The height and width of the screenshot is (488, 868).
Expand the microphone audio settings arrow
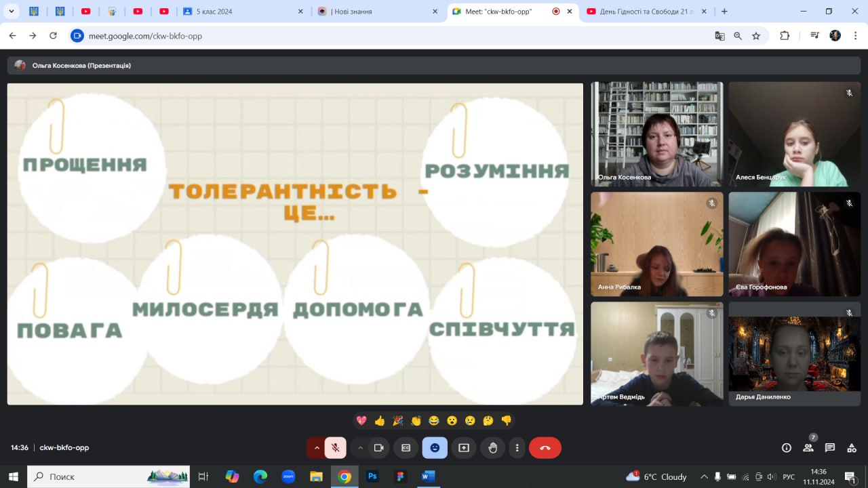tap(316, 448)
